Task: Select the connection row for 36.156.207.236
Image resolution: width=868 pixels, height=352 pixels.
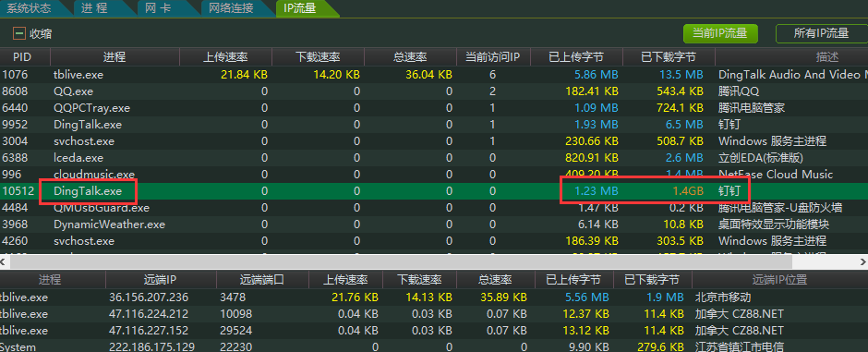Action: coord(434,297)
